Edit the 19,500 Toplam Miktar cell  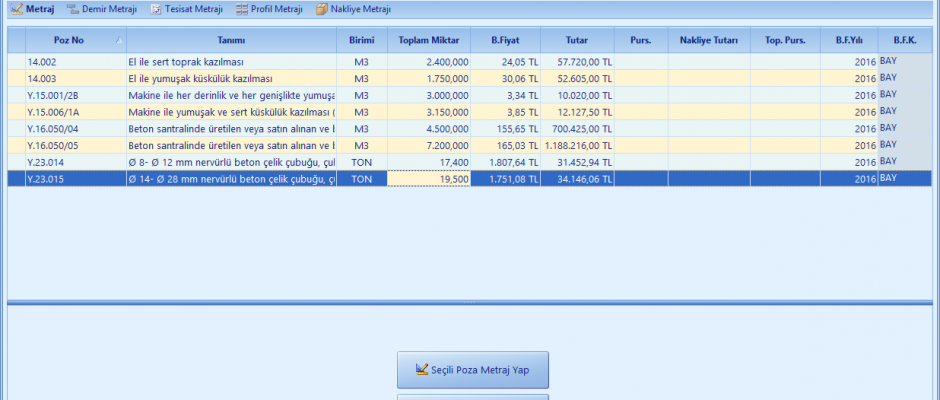(428, 179)
